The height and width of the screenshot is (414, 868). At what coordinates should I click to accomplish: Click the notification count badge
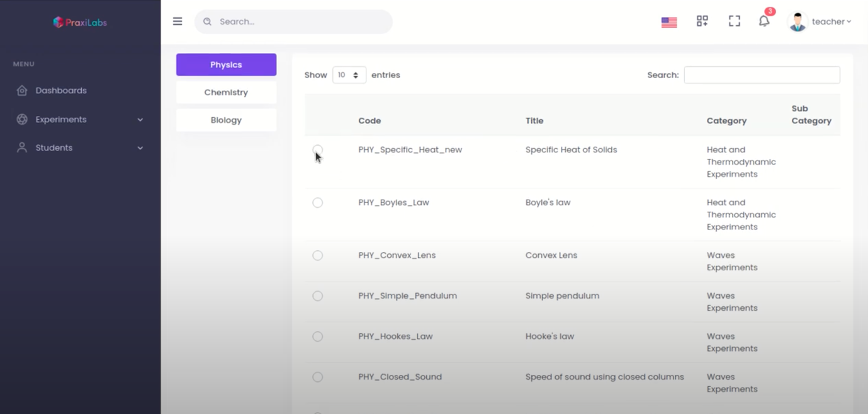770,11
